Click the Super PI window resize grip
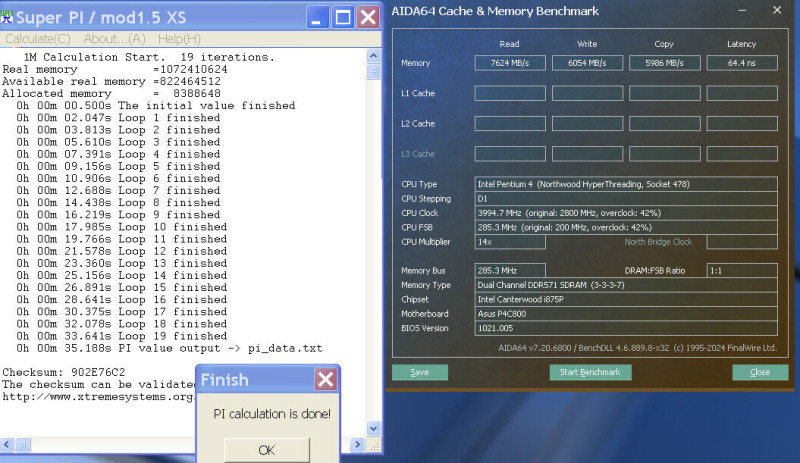Screen dimensions: 800x463 pos(374,446)
